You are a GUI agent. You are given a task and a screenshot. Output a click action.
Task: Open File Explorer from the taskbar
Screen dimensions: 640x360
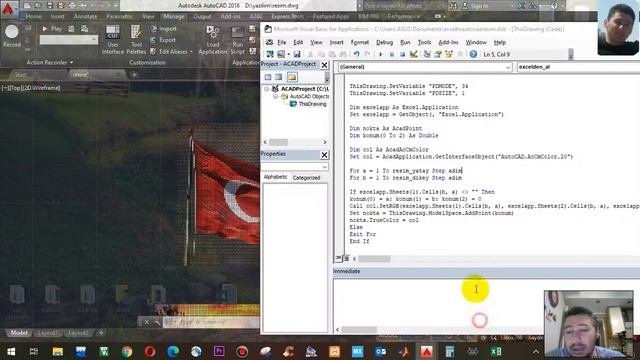[58, 351]
